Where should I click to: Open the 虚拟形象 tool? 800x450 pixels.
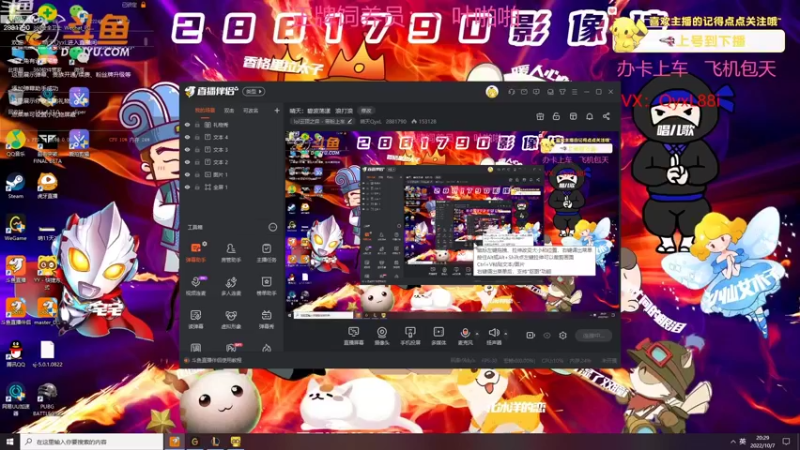231,319
